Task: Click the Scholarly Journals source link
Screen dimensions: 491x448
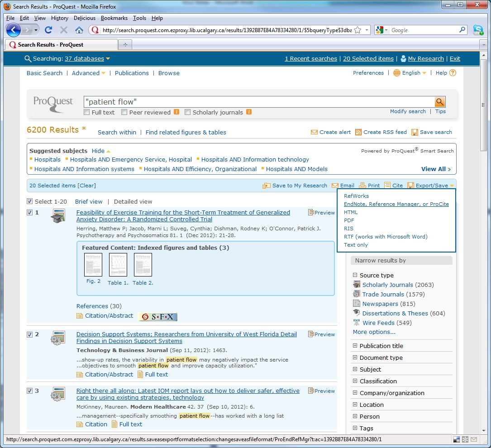Action: tap(387, 285)
